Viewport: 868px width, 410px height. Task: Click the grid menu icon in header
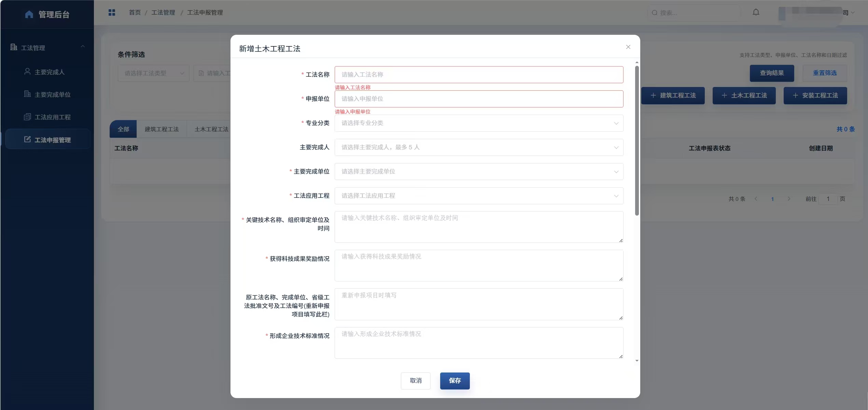(x=112, y=12)
